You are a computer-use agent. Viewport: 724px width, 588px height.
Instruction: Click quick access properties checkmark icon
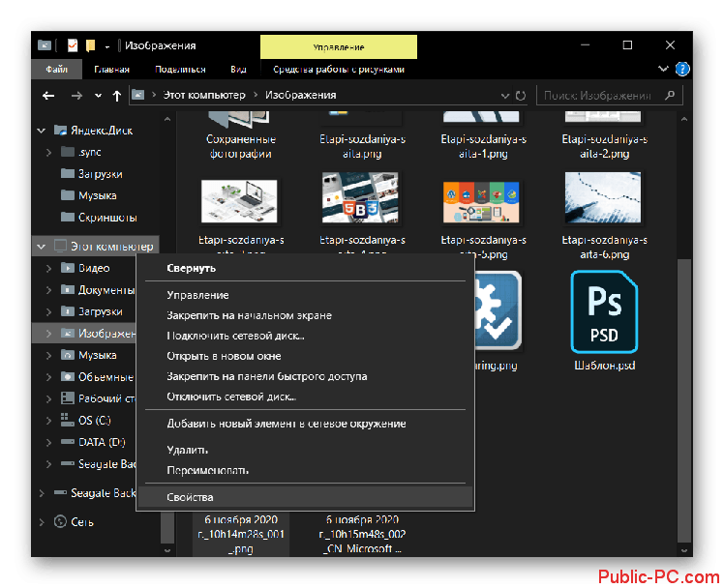[x=73, y=45]
